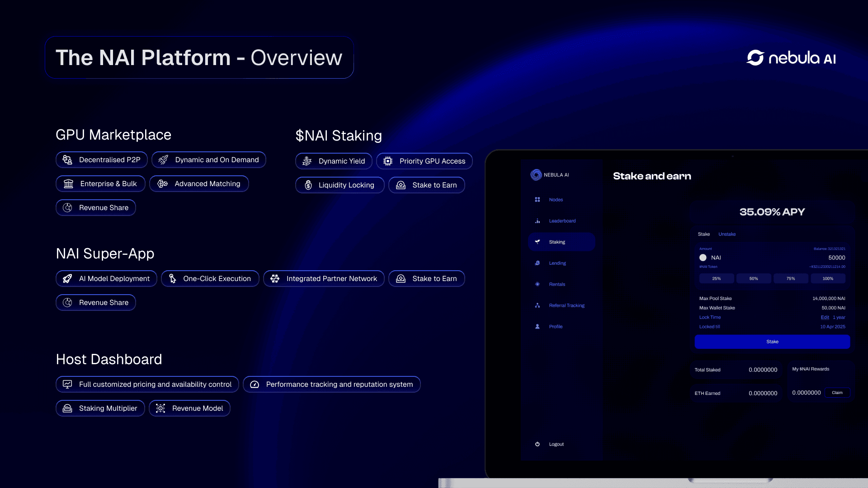Image resolution: width=868 pixels, height=488 pixels.
Task: Open Referral Tracking in the sidebar menu
Action: point(567,305)
